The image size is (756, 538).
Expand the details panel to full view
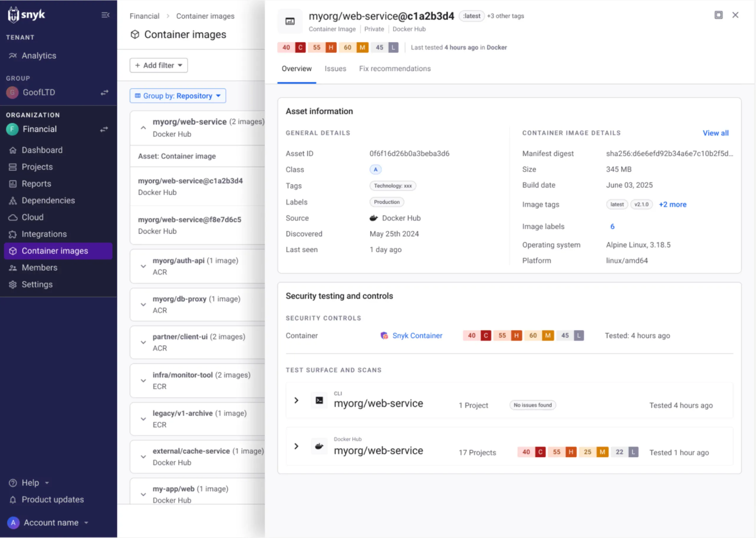click(x=718, y=15)
